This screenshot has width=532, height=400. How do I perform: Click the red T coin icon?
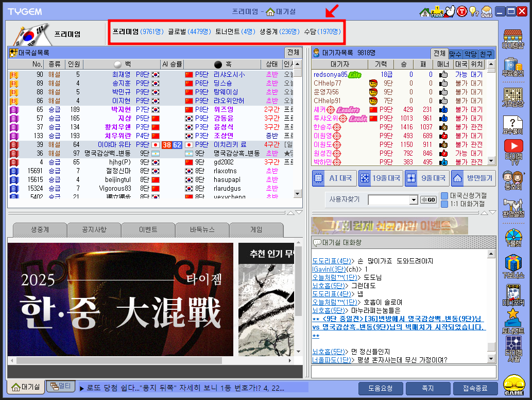[462, 11]
